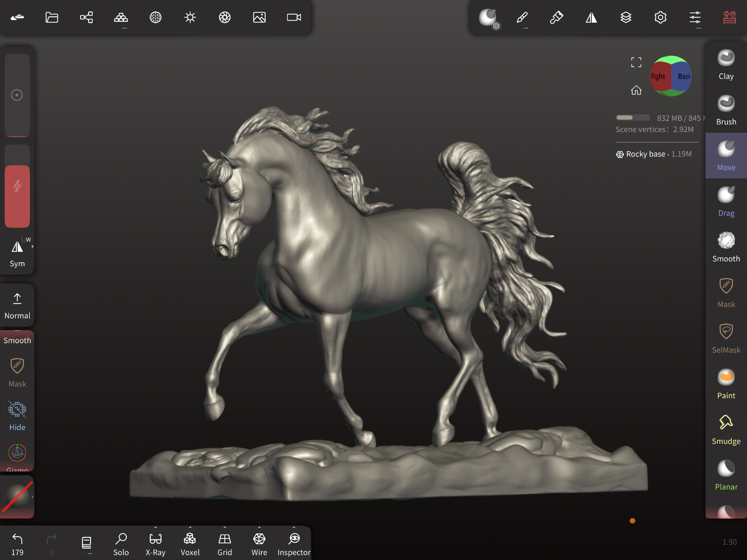Image resolution: width=747 pixels, height=560 pixels.
Task: Select the Rocky base object label
Action: 645,154
